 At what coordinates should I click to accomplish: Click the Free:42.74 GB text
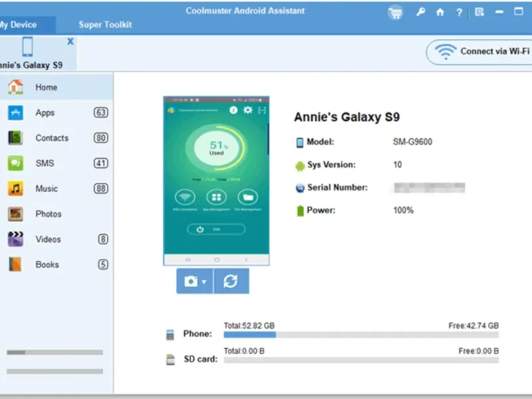pyautogui.click(x=473, y=326)
